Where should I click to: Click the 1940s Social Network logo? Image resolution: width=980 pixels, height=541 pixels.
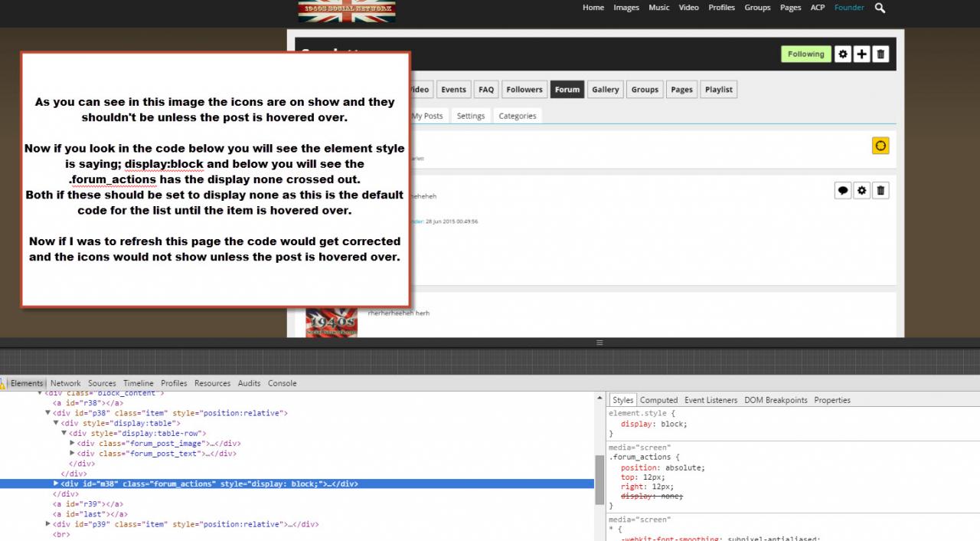click(x=347, y=11)
